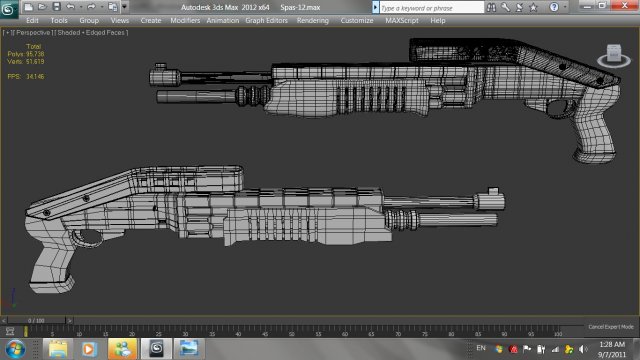Viewport: 640px width, 360px height.
Task: Click the Redo arrow icon
Action: [91, 7]
